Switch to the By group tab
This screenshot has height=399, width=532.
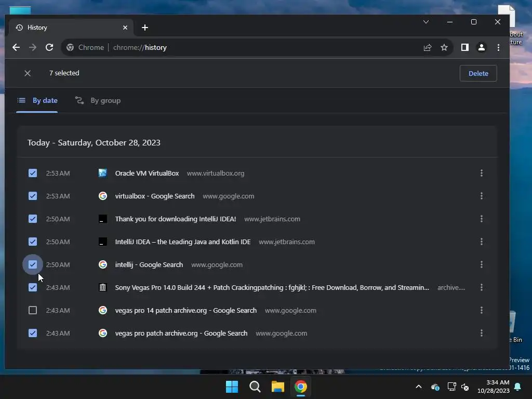pos(98,100)
